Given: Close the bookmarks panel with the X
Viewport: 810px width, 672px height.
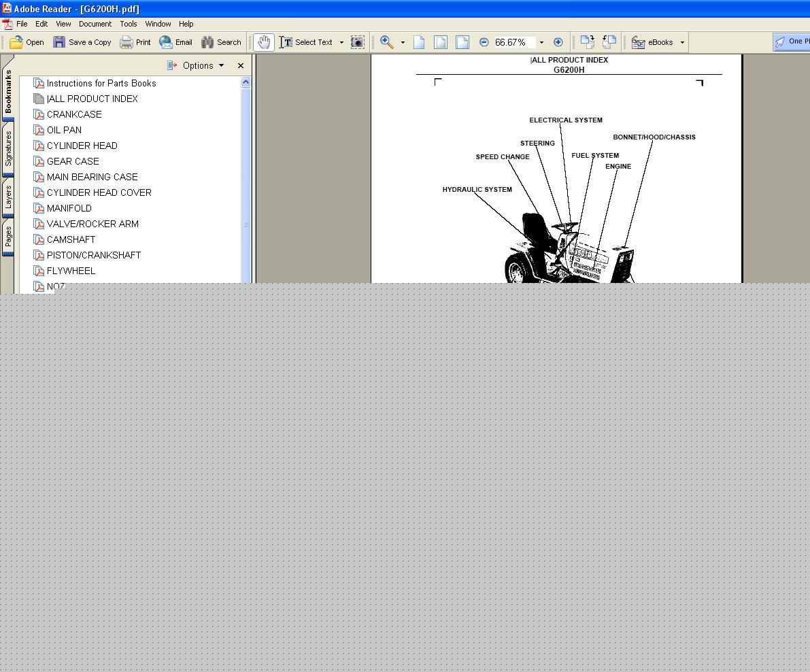Looking at the screenshot, I should (241, 65).
